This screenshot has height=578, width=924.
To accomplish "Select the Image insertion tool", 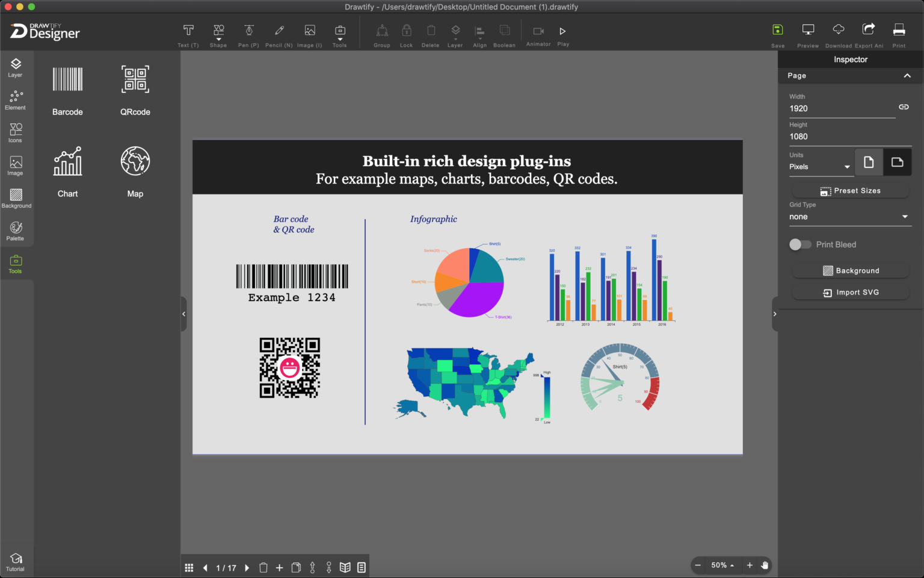I will (x=309, y=33).
